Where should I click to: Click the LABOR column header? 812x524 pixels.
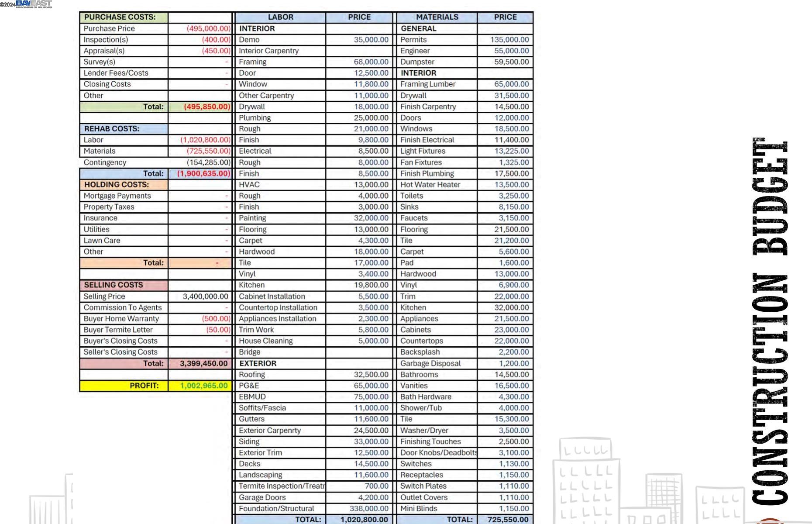[280, 17]
